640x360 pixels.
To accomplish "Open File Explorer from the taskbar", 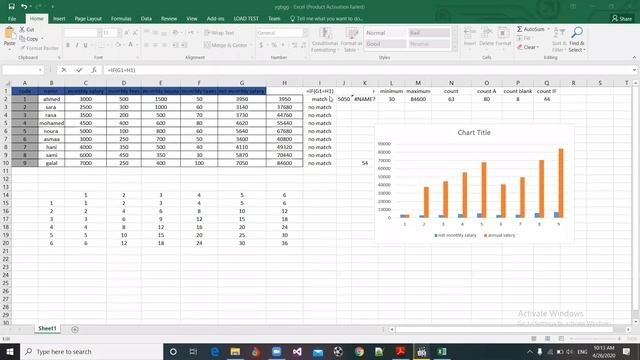I will click(x=235, y=351).
